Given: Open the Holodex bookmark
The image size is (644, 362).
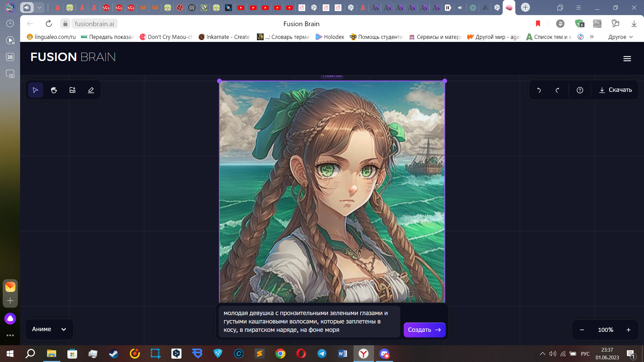Looking at the screenshot, I should (330, 37).
